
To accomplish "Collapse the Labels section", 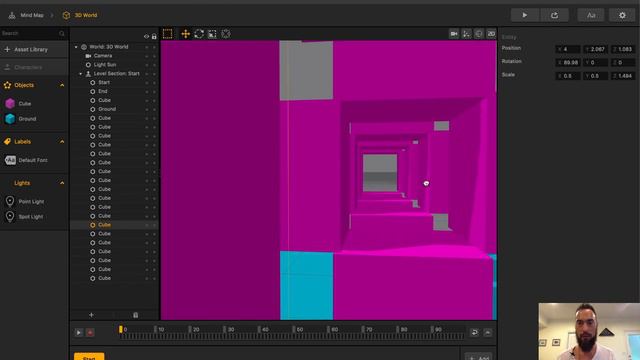I will point(62,142).
